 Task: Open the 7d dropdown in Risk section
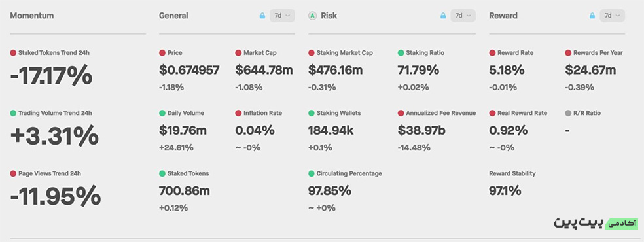click(463, 16)
